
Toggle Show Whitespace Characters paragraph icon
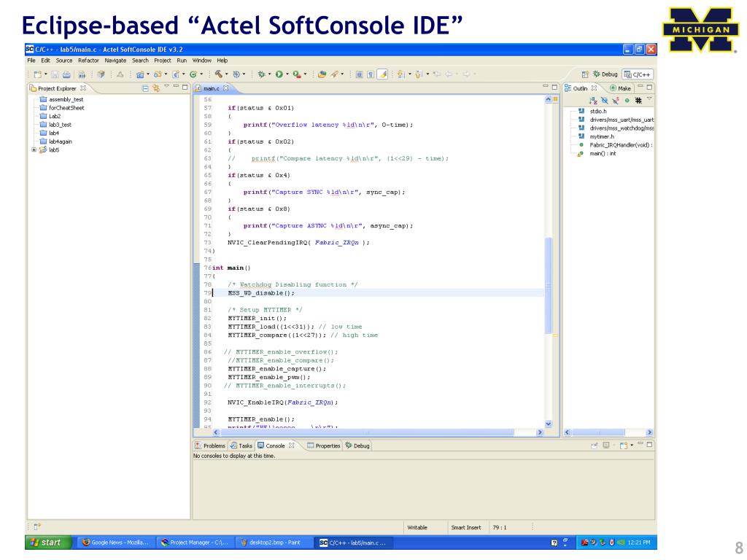[x=370, y=74]
